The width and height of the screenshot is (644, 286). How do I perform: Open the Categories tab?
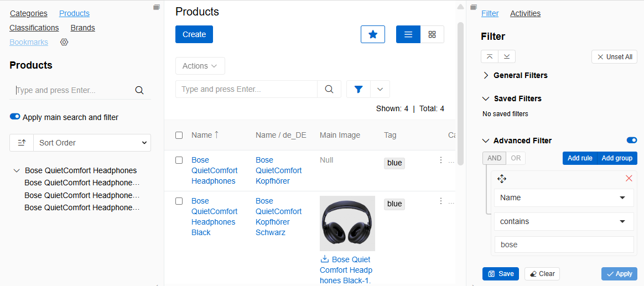pos(29,13)
